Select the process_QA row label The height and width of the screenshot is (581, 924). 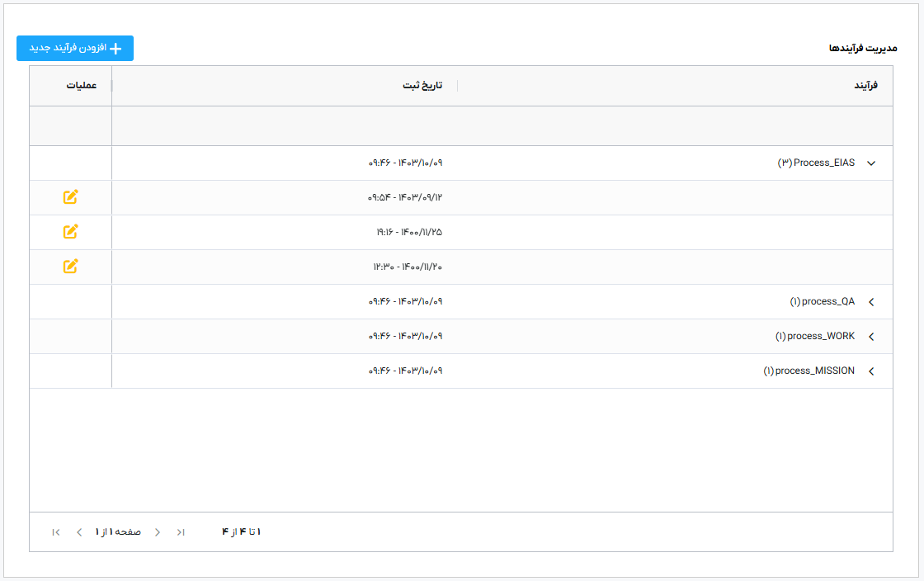point(822,302)
